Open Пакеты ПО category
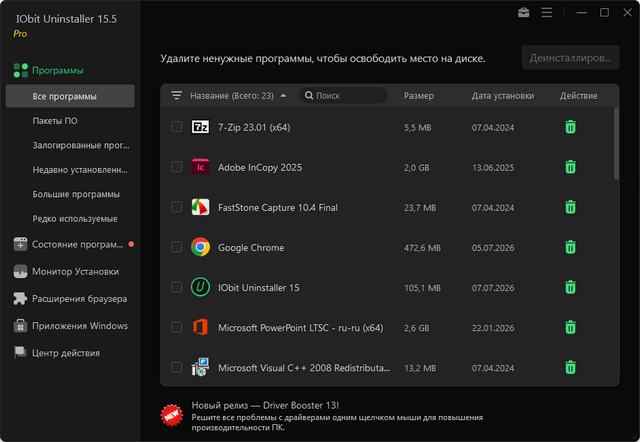This screenshot has height=442, width=640. [55, 121]
